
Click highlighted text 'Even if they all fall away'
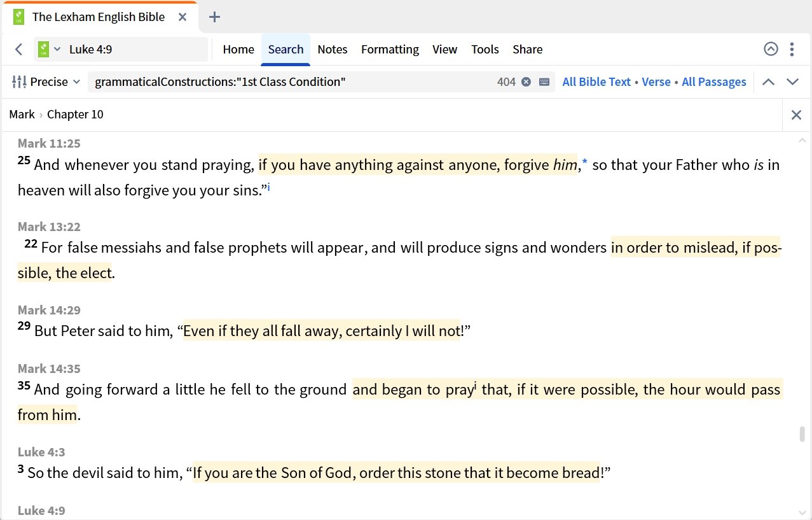click(x=263, y=332)
